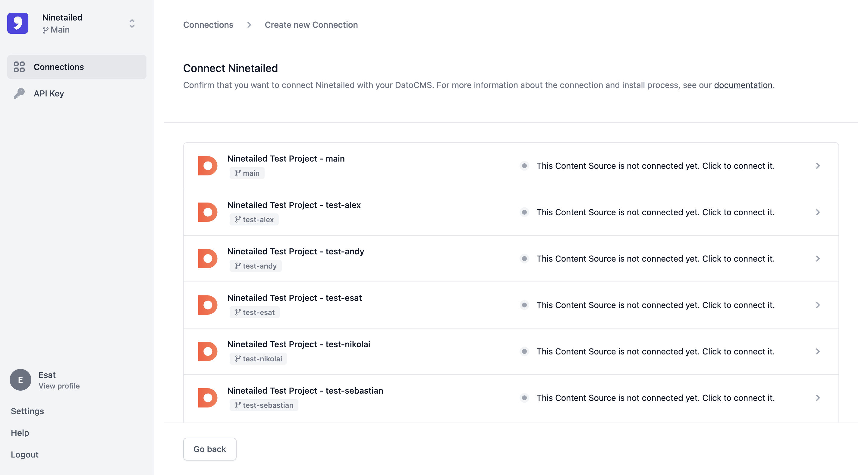
Task: Click status dot for test-nikolai project
Action: (x=524, y=351)
